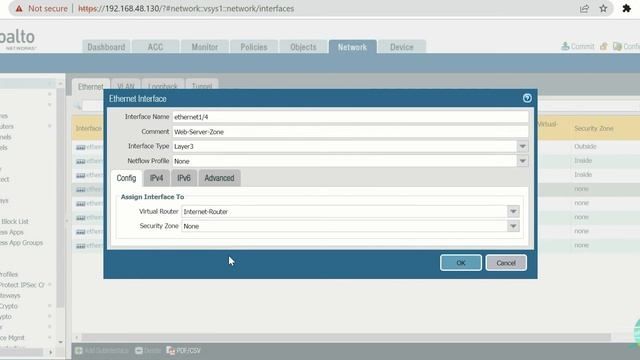This screenshot has height=360, width=640.
Task: Click horizontal scrollbar under table
Action: coord(346,337)
